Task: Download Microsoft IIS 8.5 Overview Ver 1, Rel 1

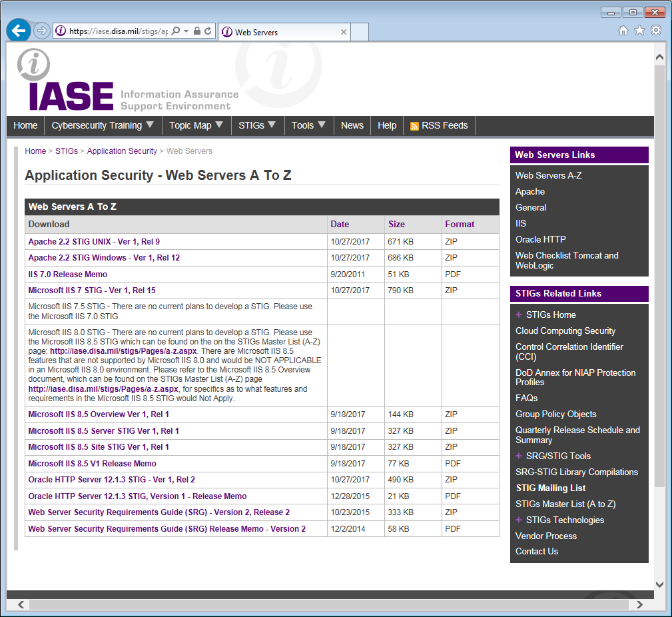Action: (x=99, y=414)
